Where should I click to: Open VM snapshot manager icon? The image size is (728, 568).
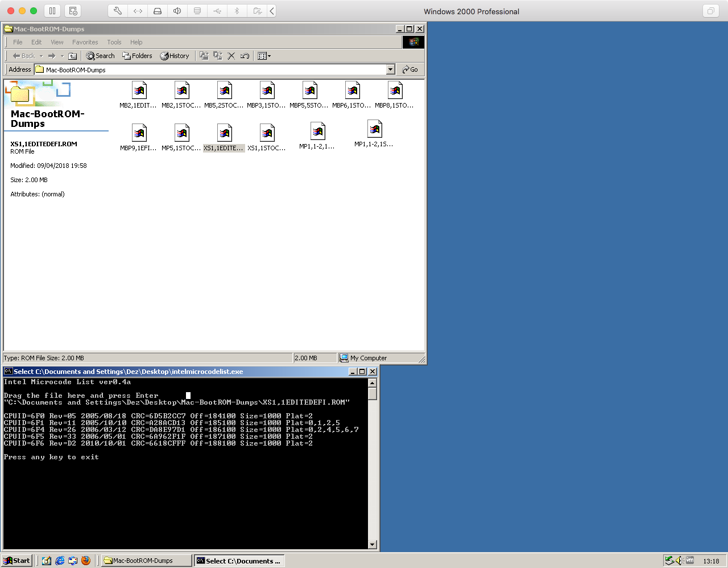(73, 11)
